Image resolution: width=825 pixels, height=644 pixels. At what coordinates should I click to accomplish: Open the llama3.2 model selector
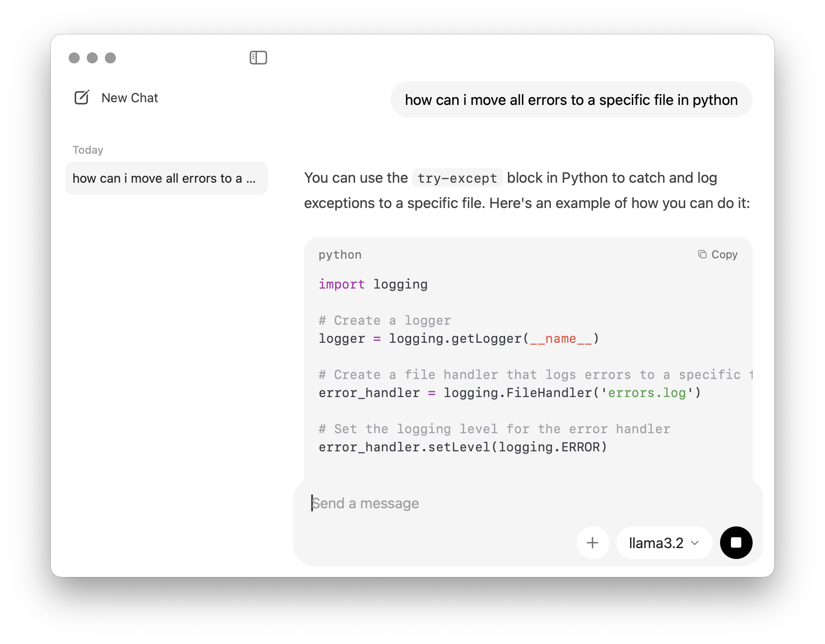656,543
